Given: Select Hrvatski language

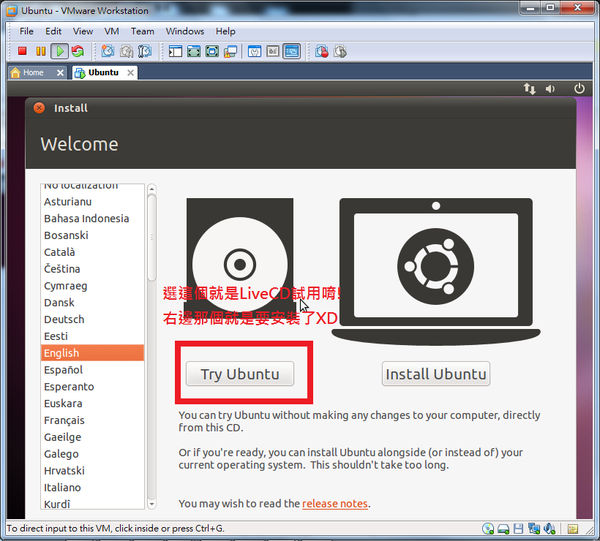Looking at the screenshot, I should point(92,471).
